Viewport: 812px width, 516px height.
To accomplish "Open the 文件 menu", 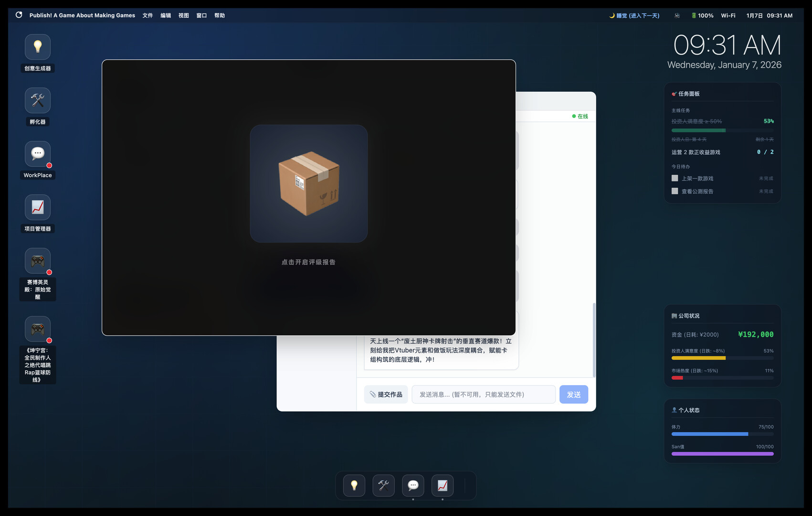I will 148,15.
